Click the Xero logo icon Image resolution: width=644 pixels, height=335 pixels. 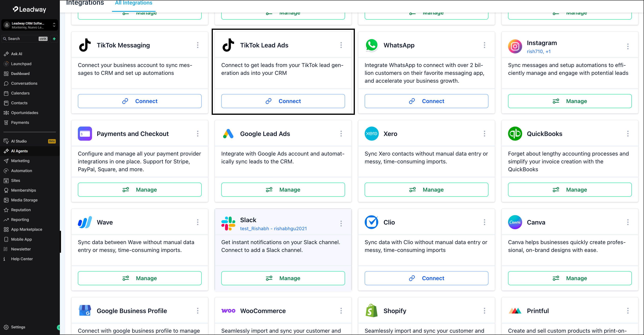pos(372,134)
